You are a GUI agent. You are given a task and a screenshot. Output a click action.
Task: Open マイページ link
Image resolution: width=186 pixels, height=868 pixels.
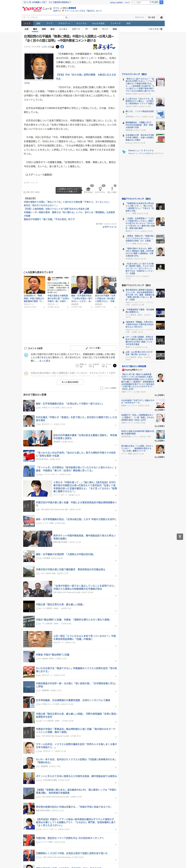(139, 18)
